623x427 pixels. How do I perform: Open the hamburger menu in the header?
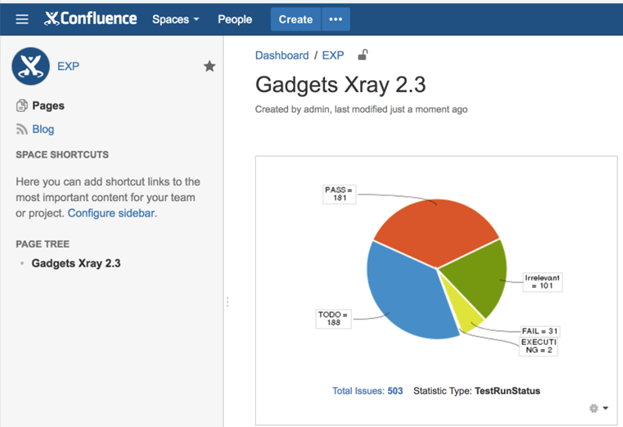(x=22, y=19)
